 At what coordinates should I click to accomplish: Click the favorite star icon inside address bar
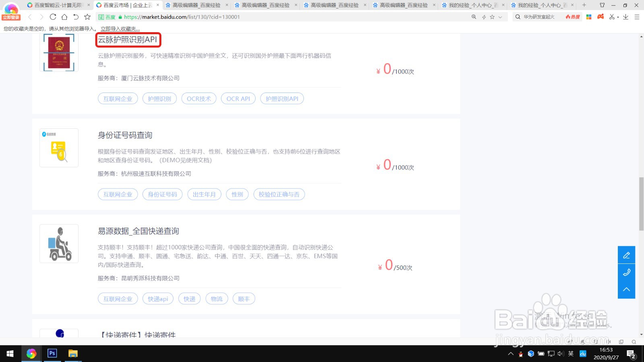tap(492, 17)
